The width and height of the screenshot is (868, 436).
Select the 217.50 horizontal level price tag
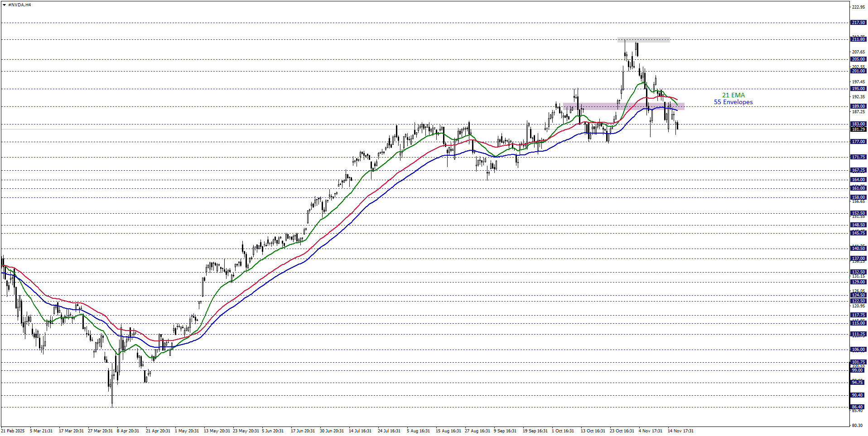(x=858, y=23)
